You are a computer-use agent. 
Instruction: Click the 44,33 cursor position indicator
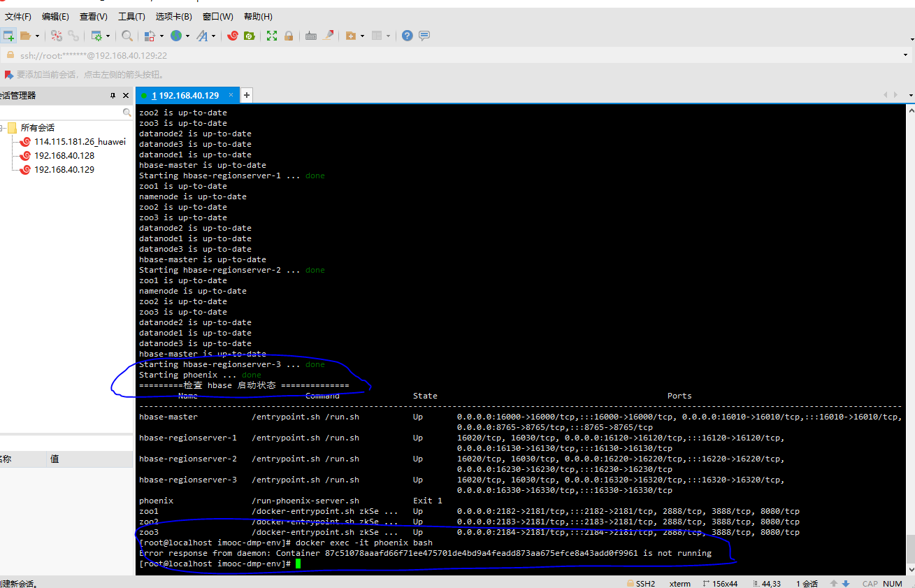(765, 583)
